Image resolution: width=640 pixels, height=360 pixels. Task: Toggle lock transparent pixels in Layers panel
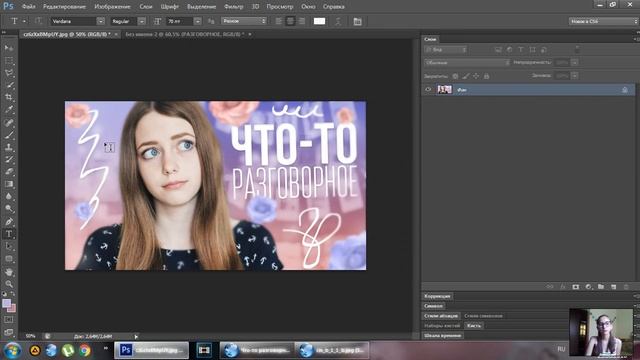click(455, 76)
